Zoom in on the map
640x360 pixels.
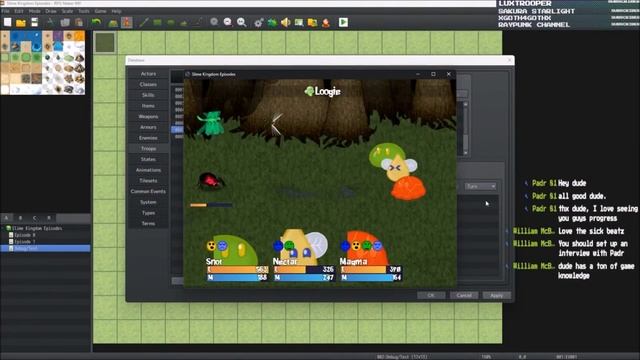[x=214, y=22]
